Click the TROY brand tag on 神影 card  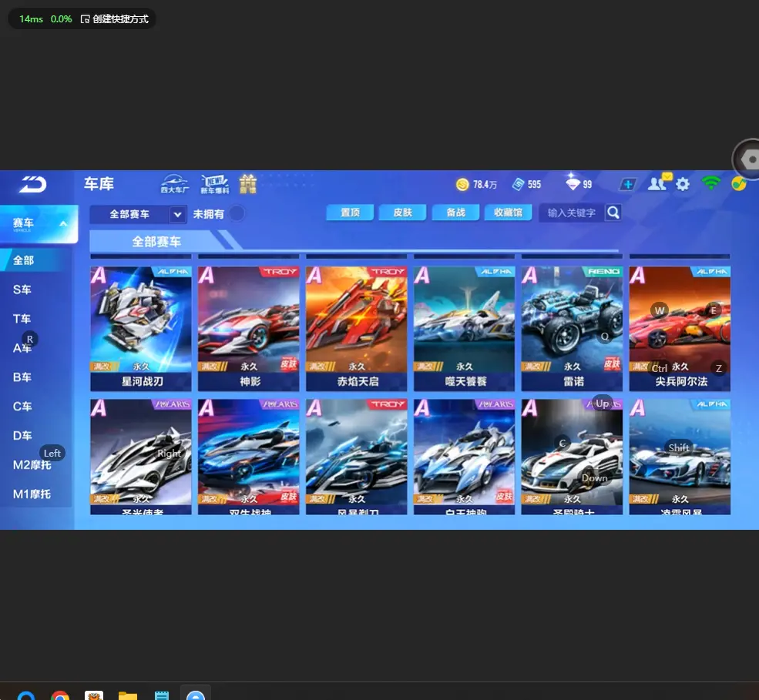pos(280,272)
